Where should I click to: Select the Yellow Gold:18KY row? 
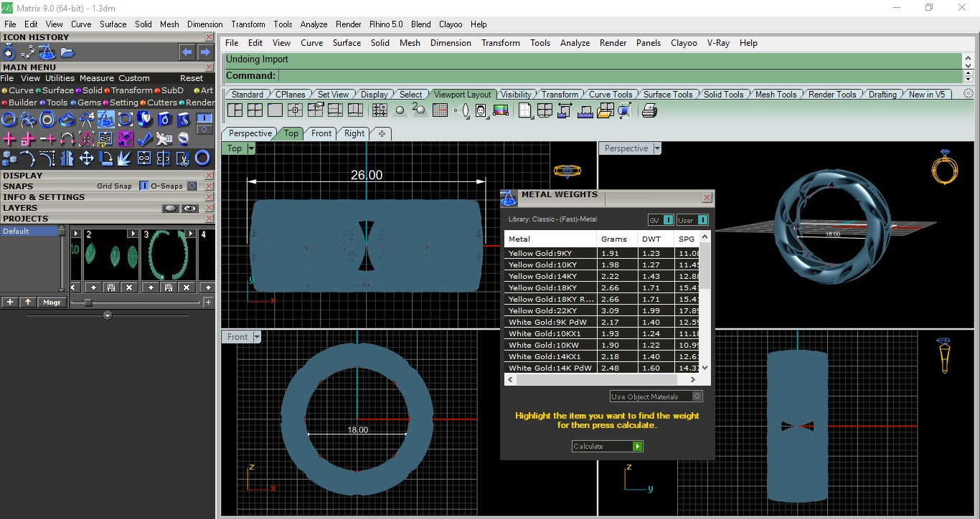pos(601,287)
